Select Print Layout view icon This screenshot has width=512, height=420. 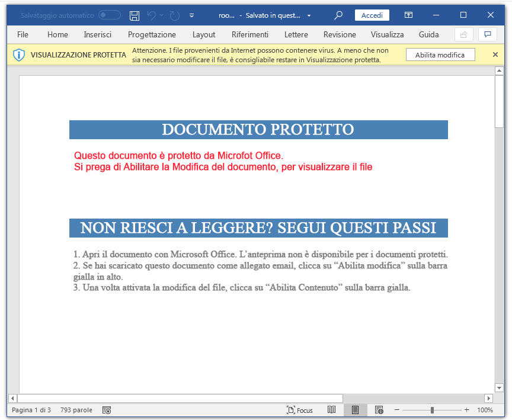(356, 410)
